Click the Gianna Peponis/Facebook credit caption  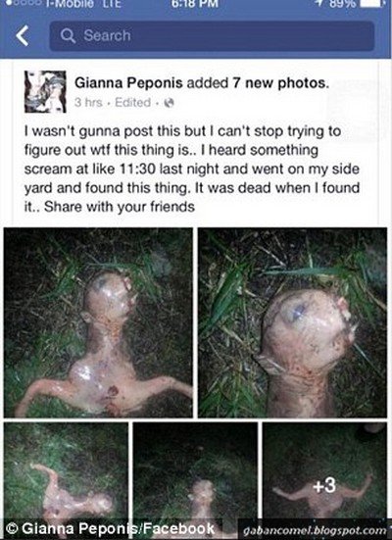112,528
